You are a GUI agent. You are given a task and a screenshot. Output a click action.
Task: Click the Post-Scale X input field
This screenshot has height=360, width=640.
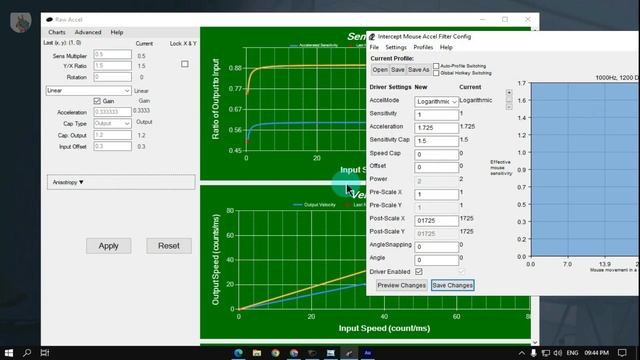[436, 221]
